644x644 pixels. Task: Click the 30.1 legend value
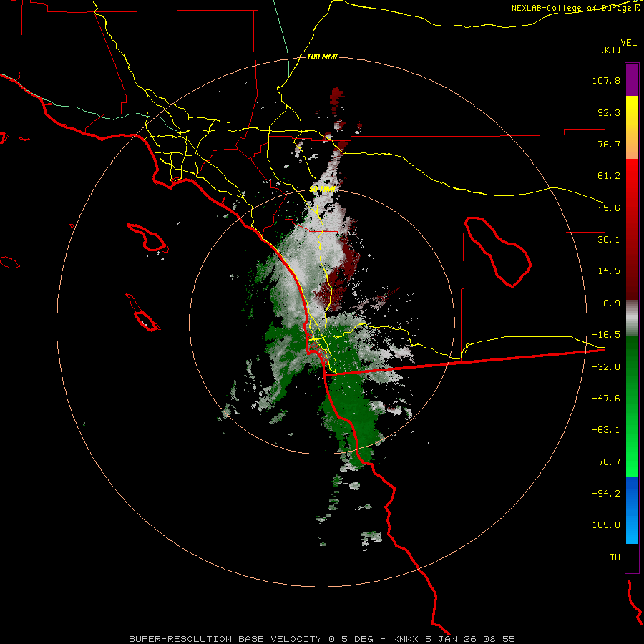pos(609,240)
